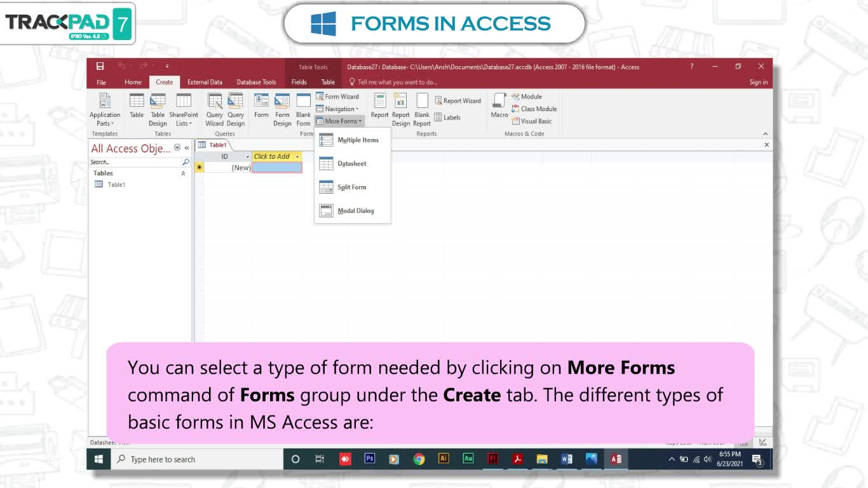
Task: Collapse the ribbon with the arrow
Action: [765, 133]
